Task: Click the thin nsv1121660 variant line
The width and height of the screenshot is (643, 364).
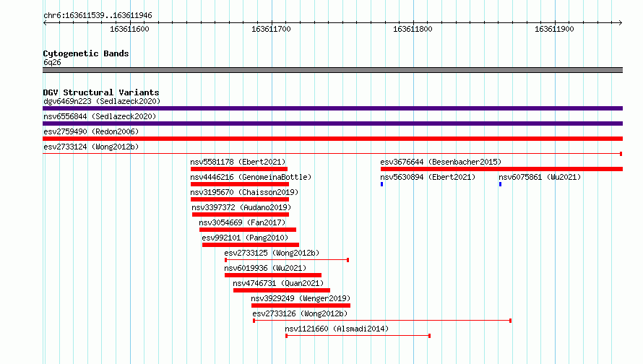Action: click(358, 336)
